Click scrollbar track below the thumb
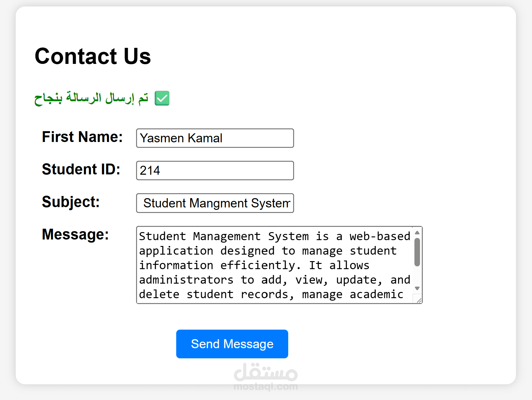The width and height of the screenshot is (532, 400). (417, 276)
